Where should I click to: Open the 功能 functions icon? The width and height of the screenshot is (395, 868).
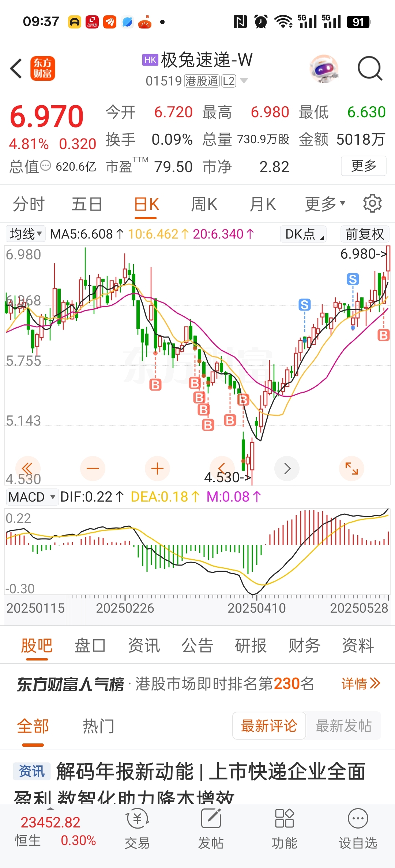pyautogui.click(x=284, y=829)
